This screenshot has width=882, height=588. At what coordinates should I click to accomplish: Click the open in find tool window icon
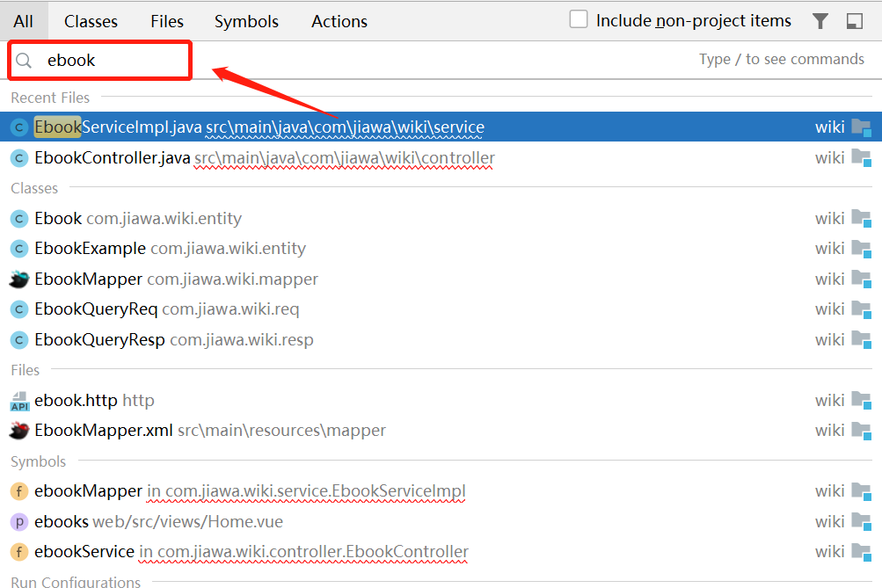[x=855, y=21]
